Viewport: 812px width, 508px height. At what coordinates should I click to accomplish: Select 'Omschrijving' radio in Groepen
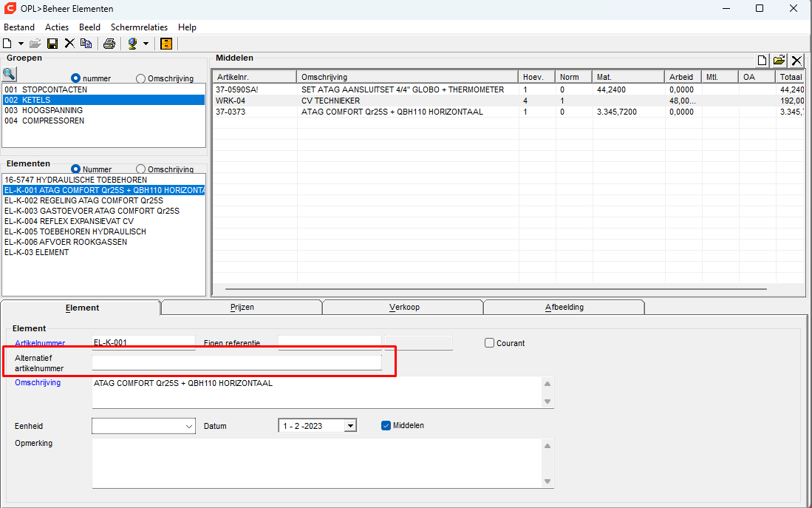[x=141, y=78]
